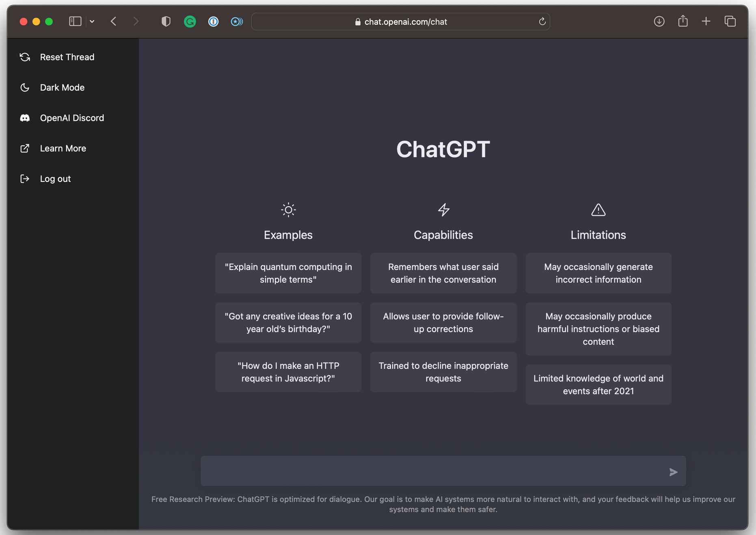Open the blue star extension icon
Screen dimensions: 756x535
coord(237,22)
